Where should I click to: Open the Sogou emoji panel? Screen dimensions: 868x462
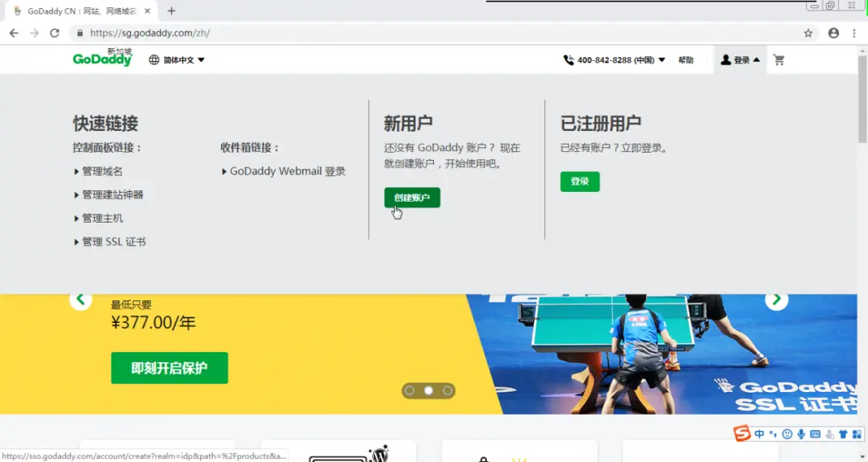pos(787,435)
